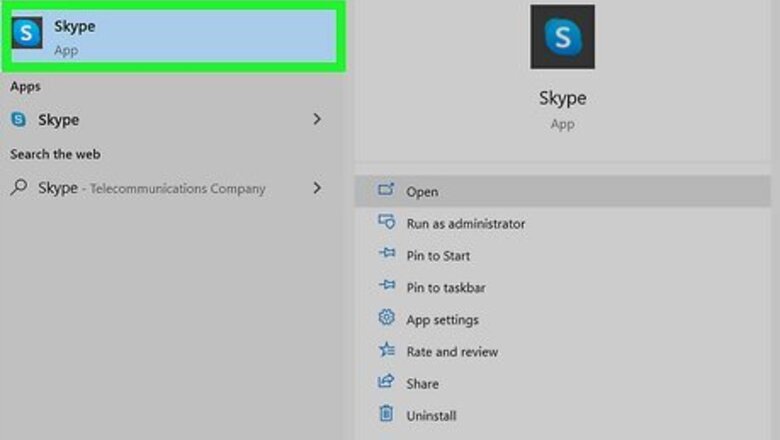This screenshot has width=780, height=440.
Task: Open the App settings entry
Action: [x=442, y=320]
